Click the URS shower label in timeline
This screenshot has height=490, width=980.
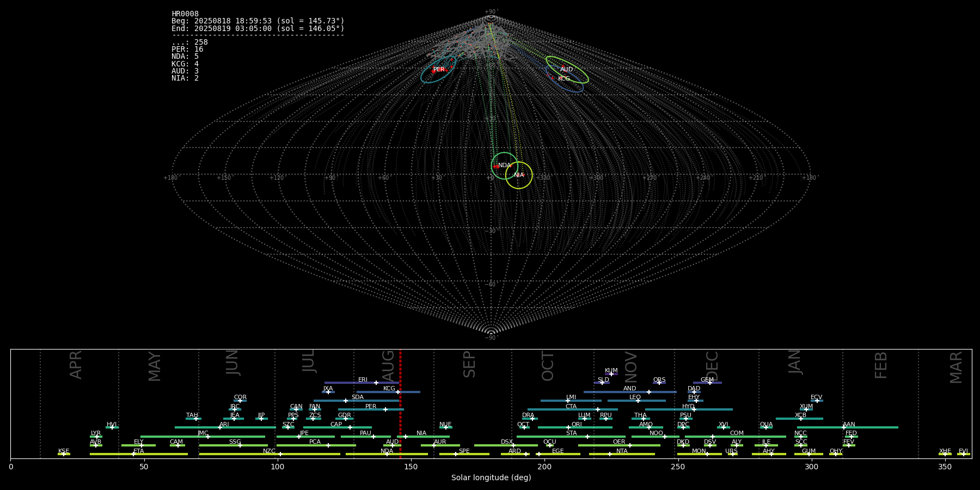point(732,451)
